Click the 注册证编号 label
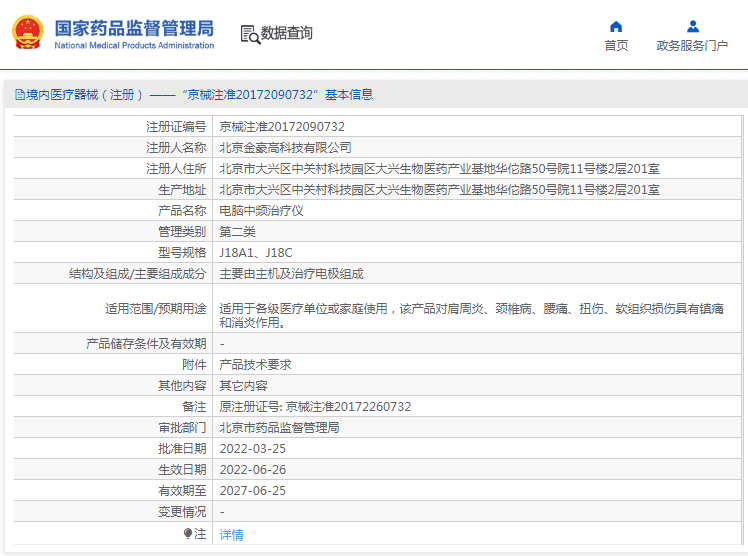 (176, 127)
